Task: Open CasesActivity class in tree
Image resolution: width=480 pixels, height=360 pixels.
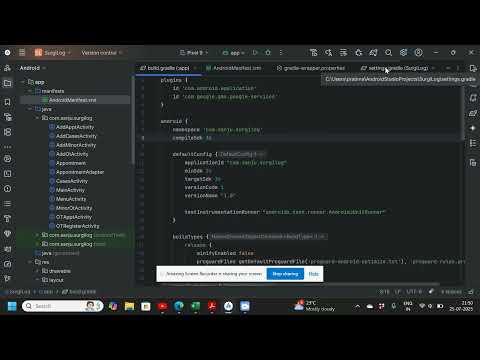Action: click(72, 181)
